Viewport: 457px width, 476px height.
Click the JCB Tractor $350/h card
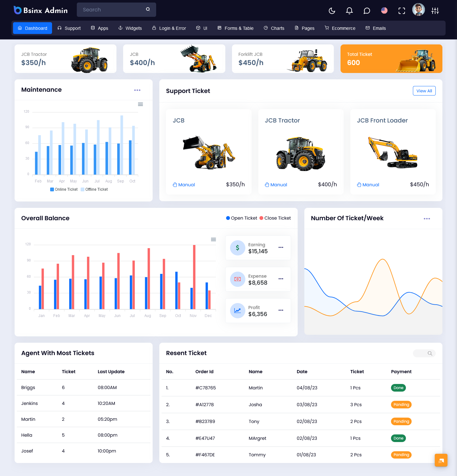(x=65, y=59)
